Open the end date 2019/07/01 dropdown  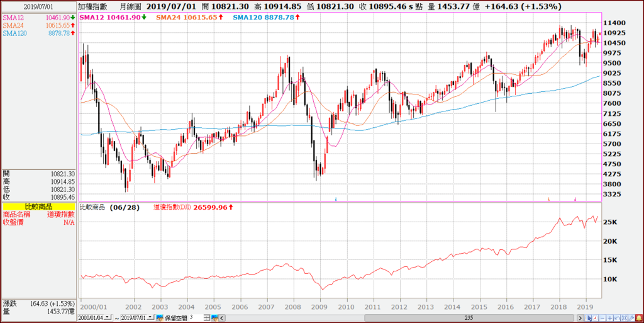150,317
